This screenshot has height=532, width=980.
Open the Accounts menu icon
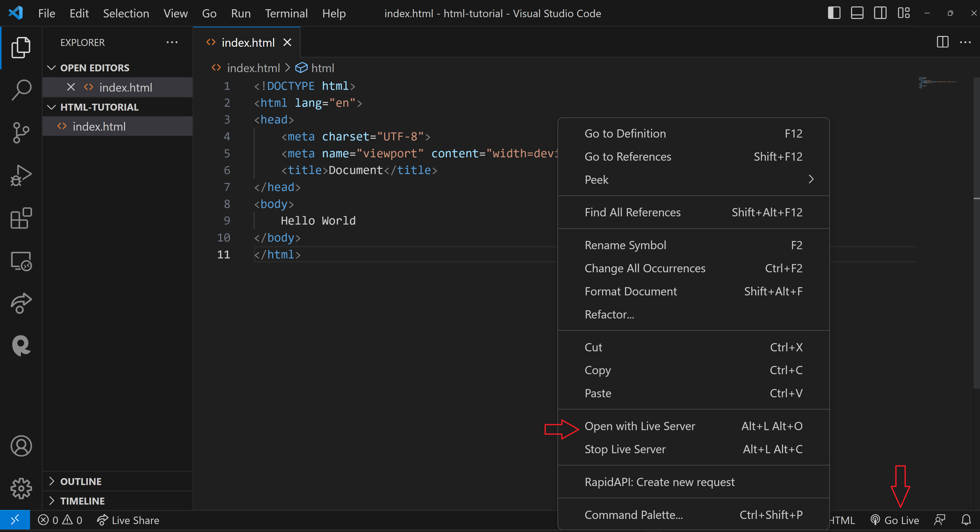click(x=21, y=446)
